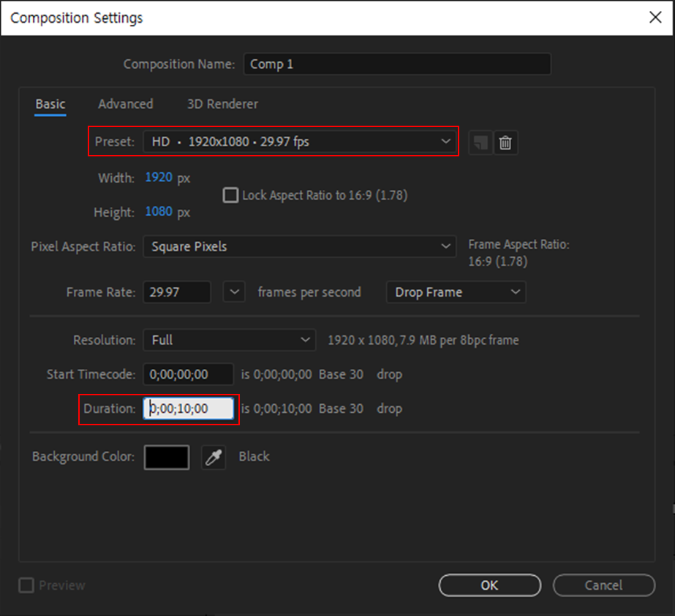The image size is (675, 616).
Task: Switch to the 3D Renderer tab
Action: coord(222,104)
